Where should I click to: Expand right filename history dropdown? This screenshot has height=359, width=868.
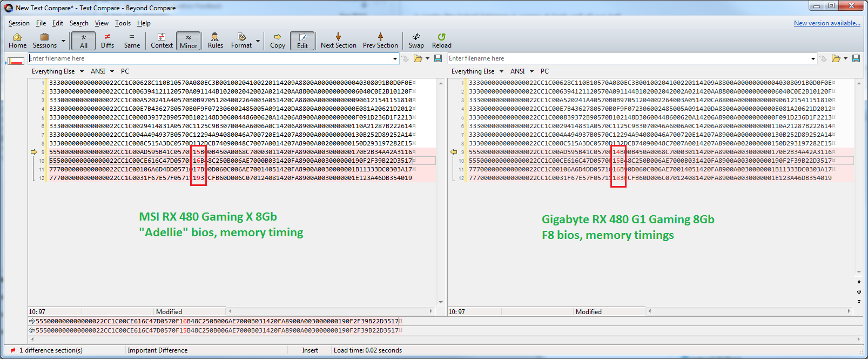813,58
